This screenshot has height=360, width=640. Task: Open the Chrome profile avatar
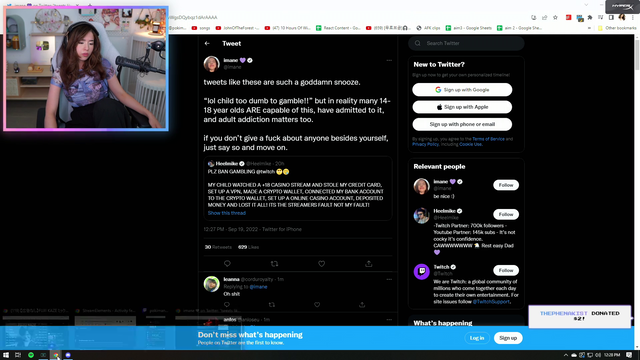(622, 18)
